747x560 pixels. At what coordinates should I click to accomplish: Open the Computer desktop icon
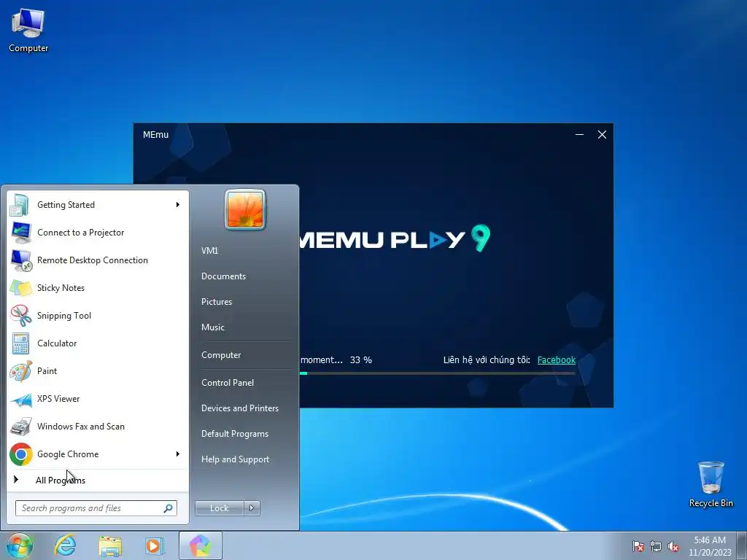(28, 31)
